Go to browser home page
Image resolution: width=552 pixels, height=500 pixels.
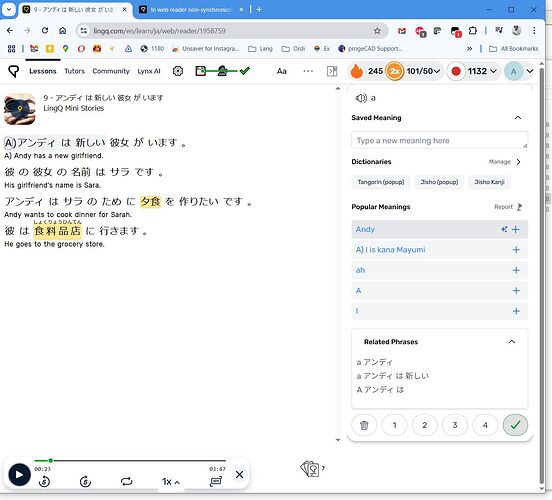63,31
